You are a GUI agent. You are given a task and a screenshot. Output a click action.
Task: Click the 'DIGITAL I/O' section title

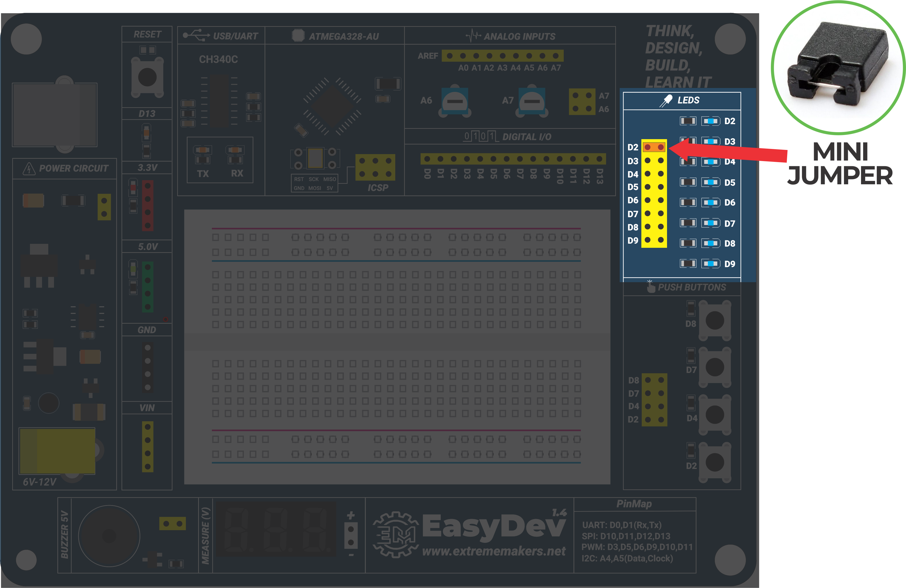[527, 137]
